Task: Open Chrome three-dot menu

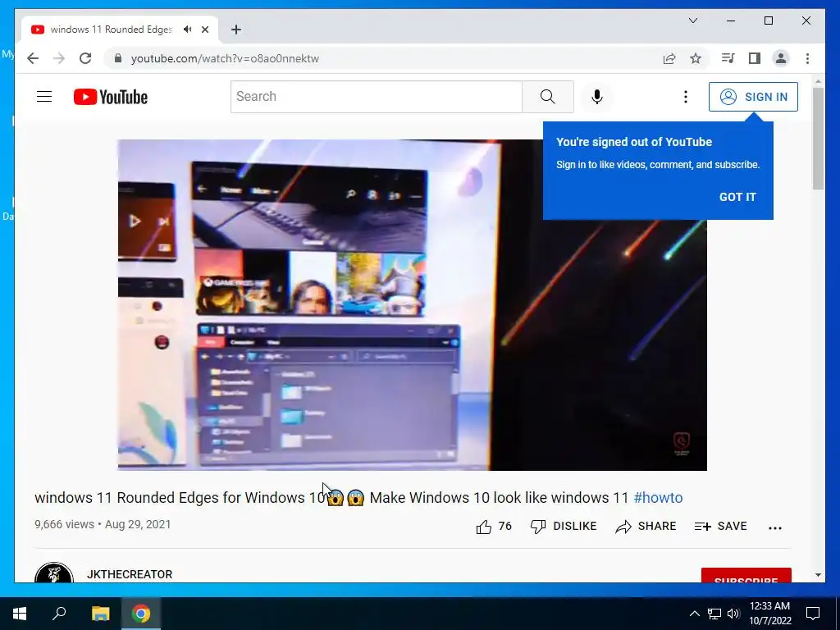Action: pos(807,58)
